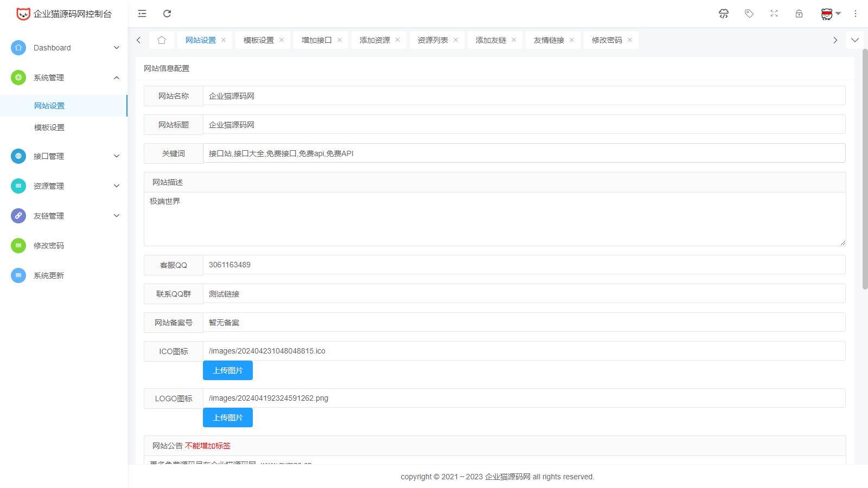The image size is (868, 488).
Task: Click 上传图片 button under LOGO图标
Action: 228,418
